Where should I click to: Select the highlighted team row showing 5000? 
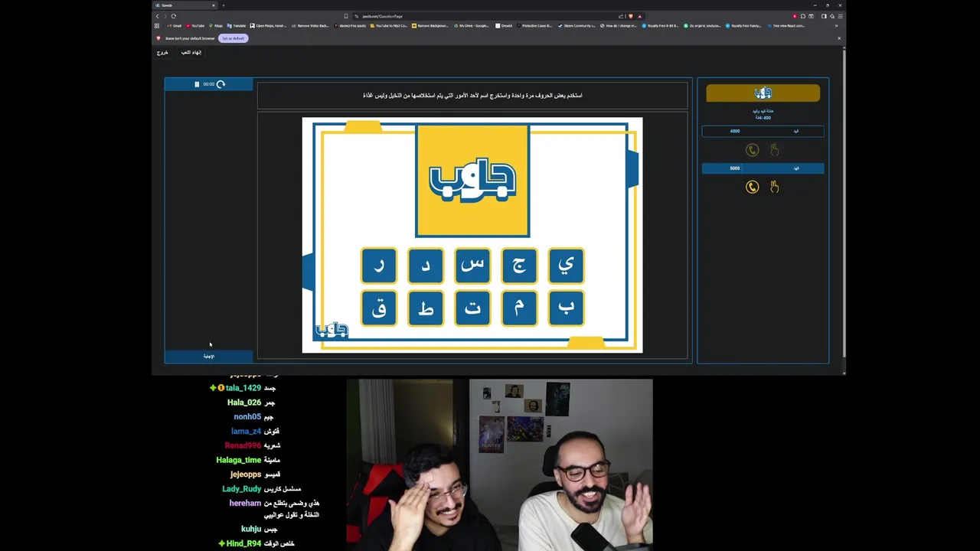pos(763,168)
